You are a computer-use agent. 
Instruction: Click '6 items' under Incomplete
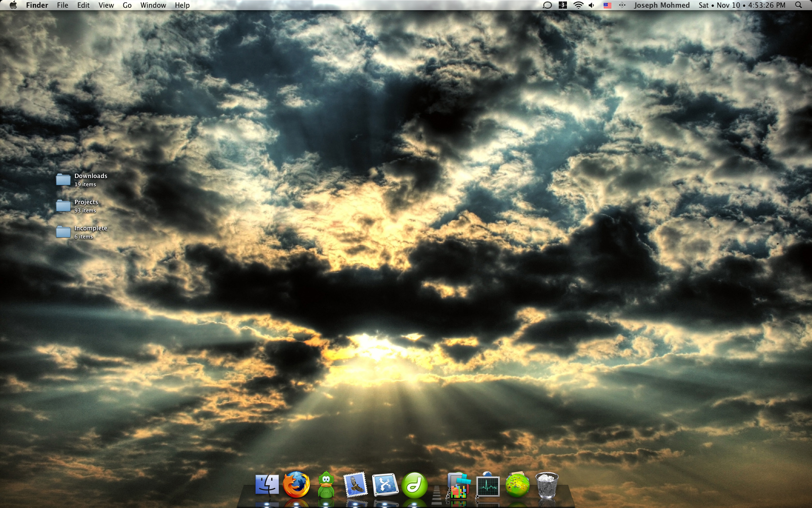(x=84, y=237)
